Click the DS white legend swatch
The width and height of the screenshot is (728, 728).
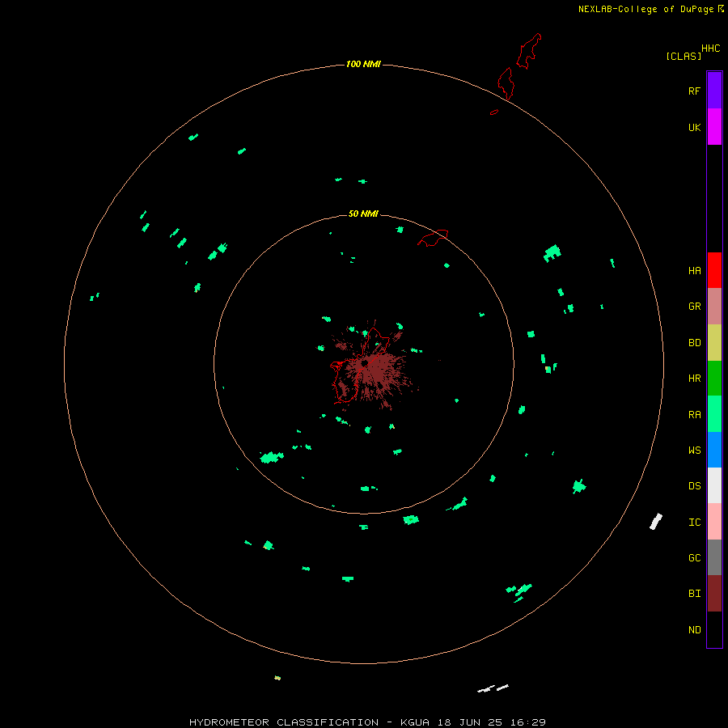coord(714,485)
